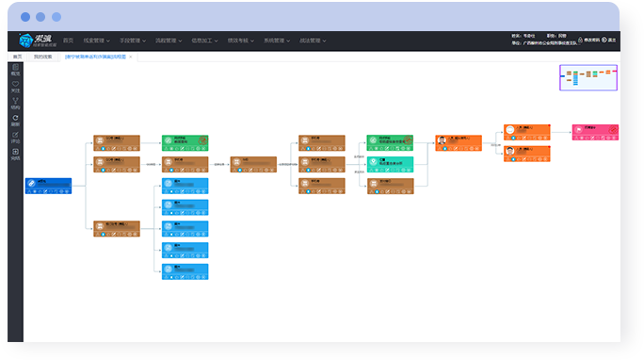The width and height of the screenshot is (644, 360).
Task: Click 首页 in the top navigation bar
Action: [x=68, y=41]
